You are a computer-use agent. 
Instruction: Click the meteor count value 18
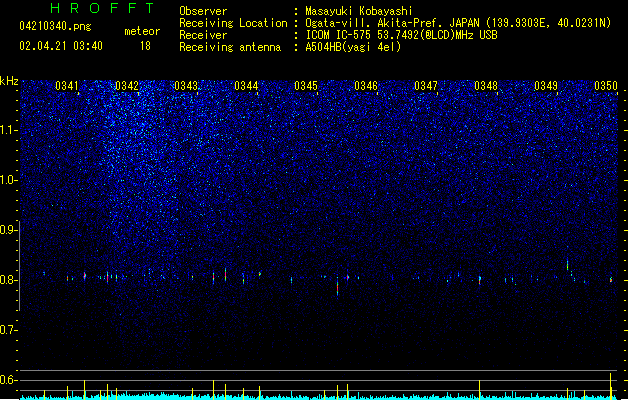145,46
